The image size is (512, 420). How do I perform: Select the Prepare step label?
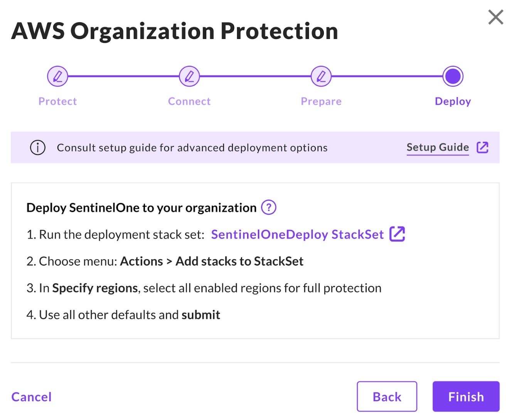point(321,101)
